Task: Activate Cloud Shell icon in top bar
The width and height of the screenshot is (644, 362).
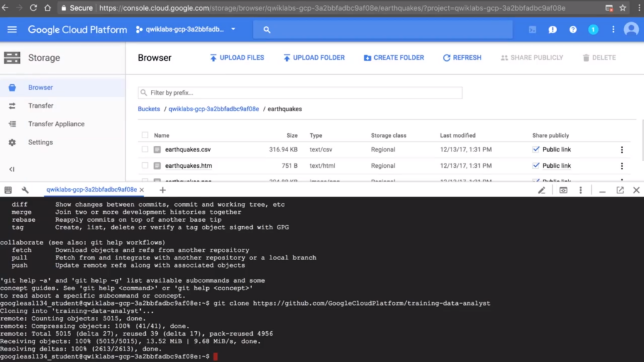Action: click(532, 30)
